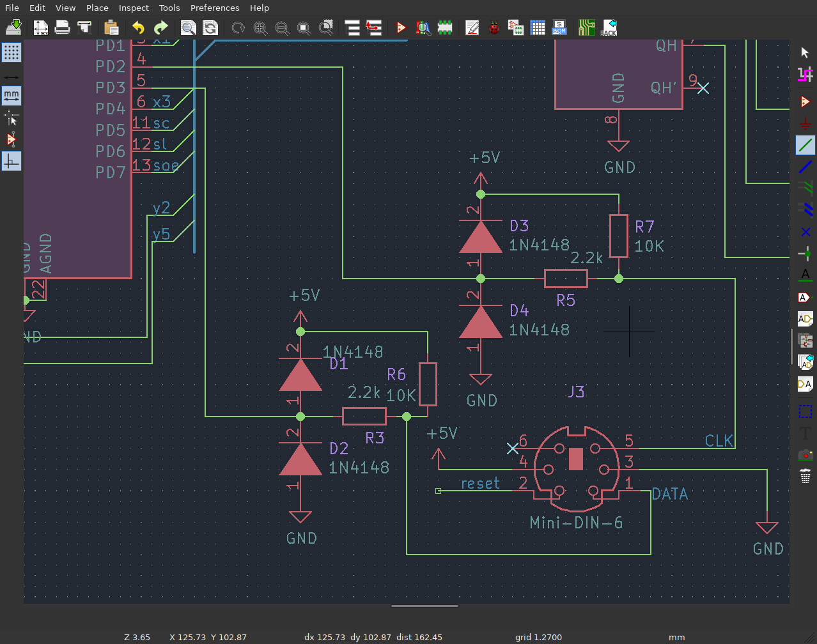817x644 pixels.
Task: Select the Place Wire tool
Action: coord(805,145)
